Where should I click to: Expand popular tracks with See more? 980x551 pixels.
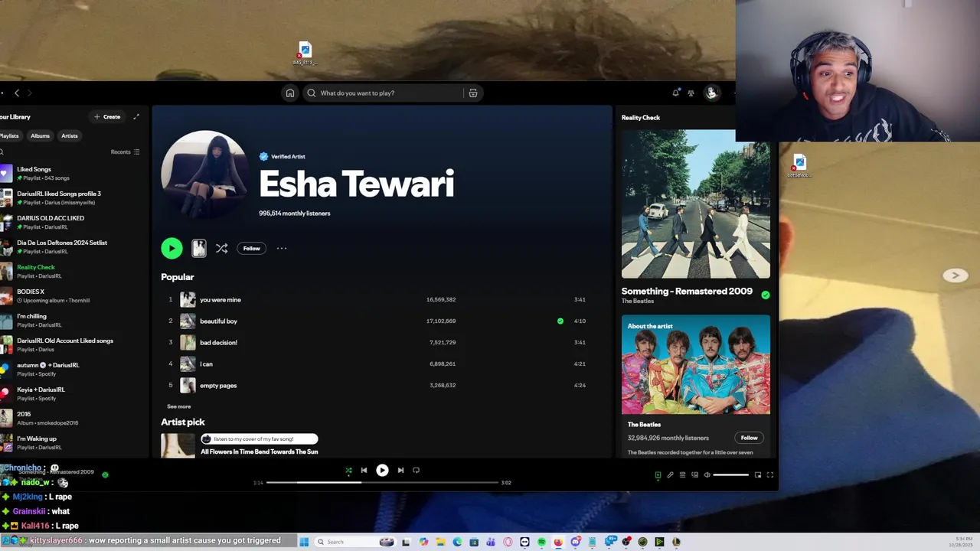[x=178, y=406]
